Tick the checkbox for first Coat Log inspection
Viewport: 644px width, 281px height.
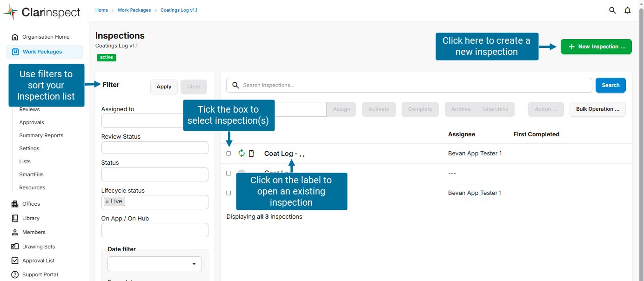228,154
